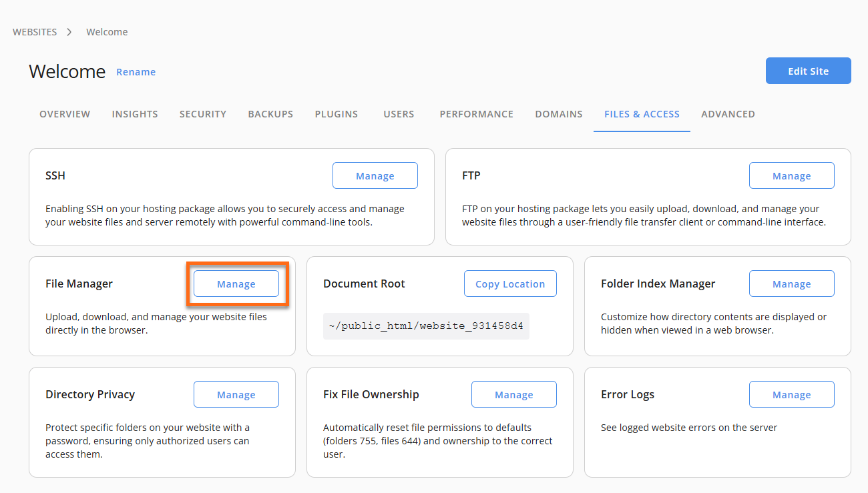The width and height of the screenshot is (868, 493).
Task: Click the 'Automatically reset file permissions' description
Action: tap(438, 441)
